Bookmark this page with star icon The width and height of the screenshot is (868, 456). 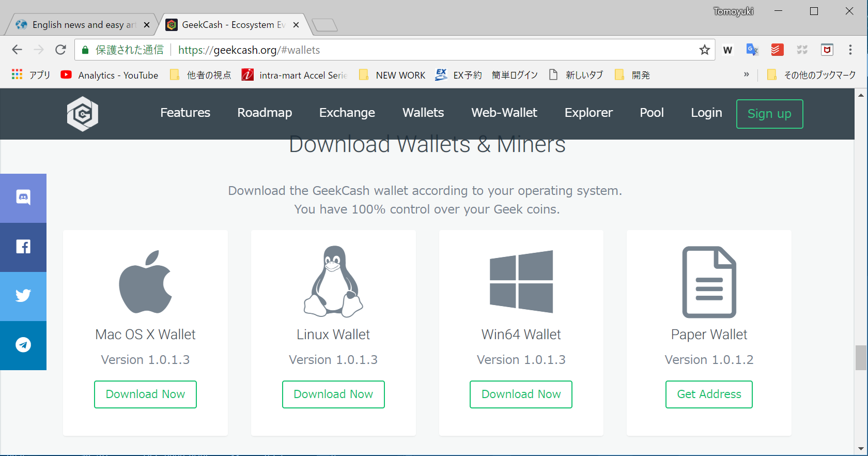pos(704,50)
